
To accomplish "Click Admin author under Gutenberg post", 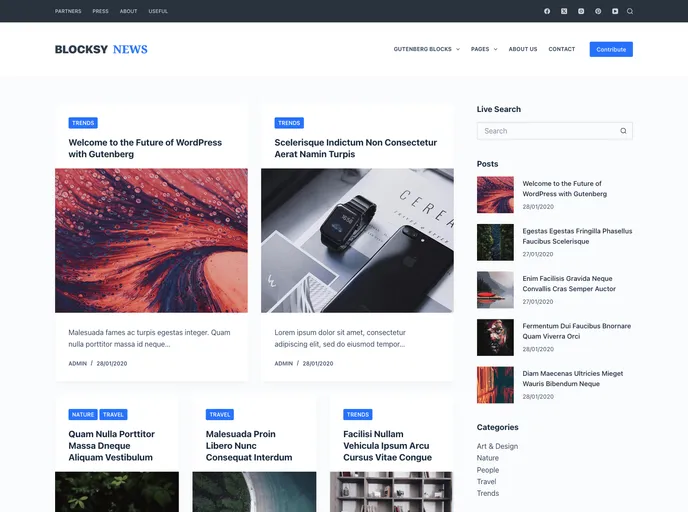I will click(x=78, y=363).
